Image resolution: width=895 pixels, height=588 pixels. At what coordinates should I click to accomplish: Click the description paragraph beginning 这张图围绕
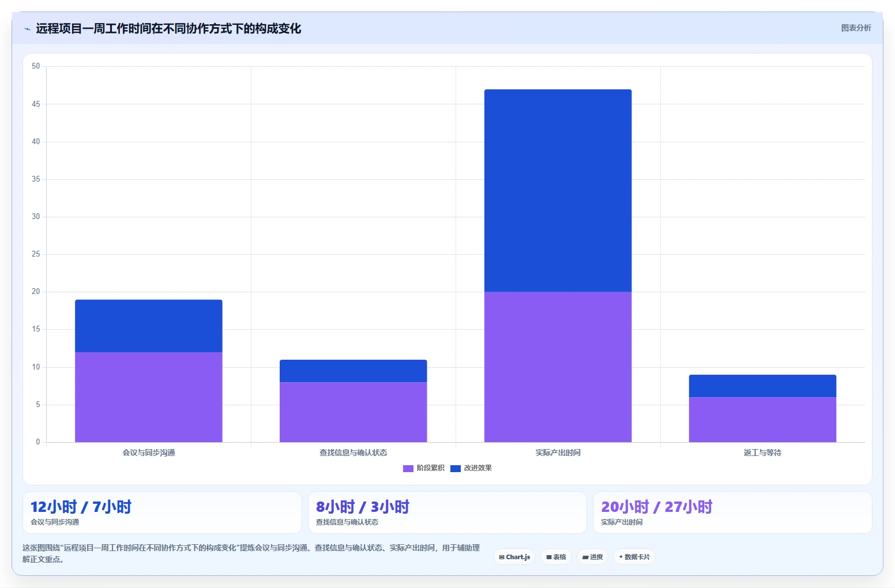tap(251, 553)
